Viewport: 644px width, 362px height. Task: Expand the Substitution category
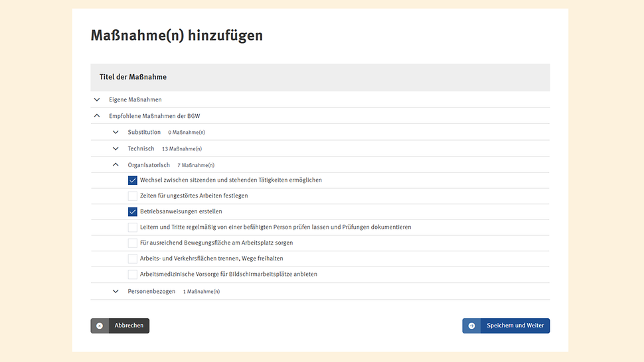[116, 133]
